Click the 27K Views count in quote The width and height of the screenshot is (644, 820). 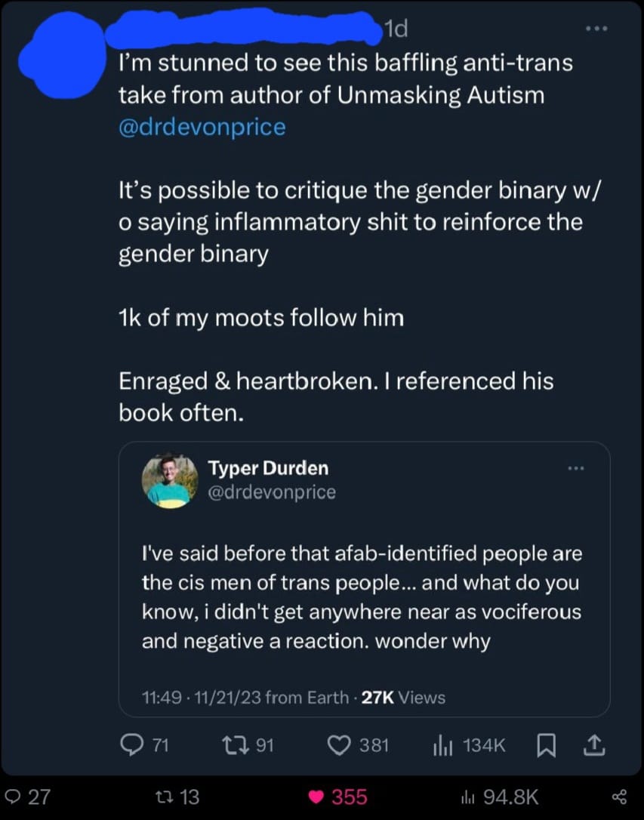click(404, 698)
